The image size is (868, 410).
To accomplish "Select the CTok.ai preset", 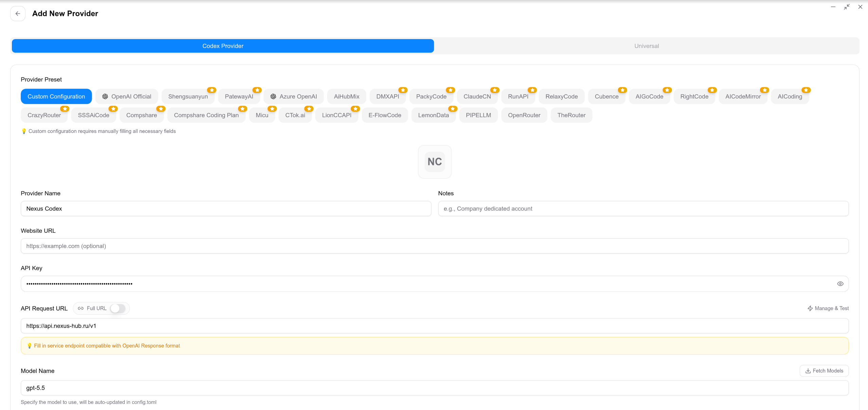I will pyautogui.click(x=295, y=115).
